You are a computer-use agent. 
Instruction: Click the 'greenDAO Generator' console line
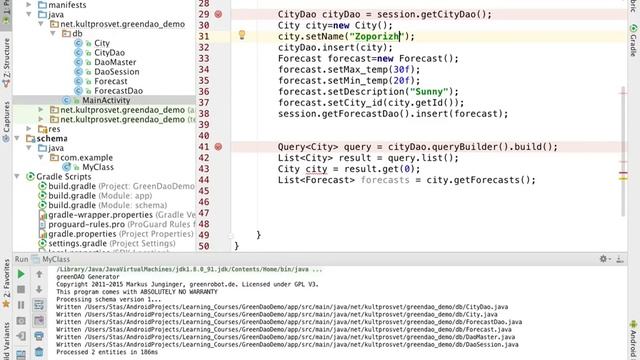(88, 277)
